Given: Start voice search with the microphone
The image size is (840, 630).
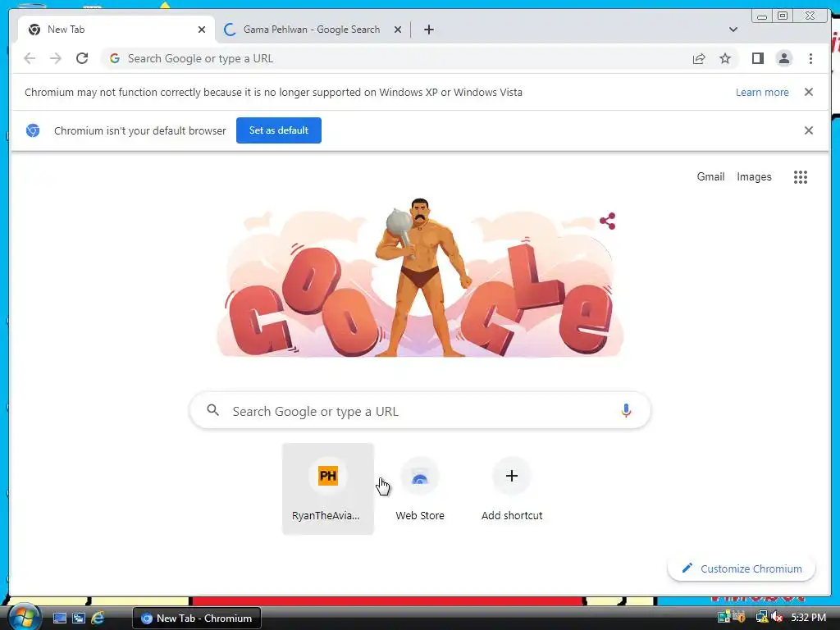Looking at the screenshot, I should tap(626, 411).
